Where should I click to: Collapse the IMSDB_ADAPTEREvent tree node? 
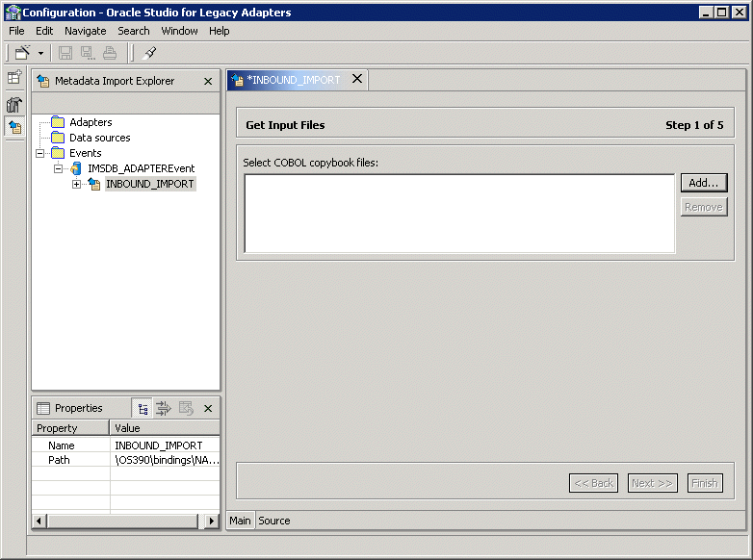pos(59,168)
